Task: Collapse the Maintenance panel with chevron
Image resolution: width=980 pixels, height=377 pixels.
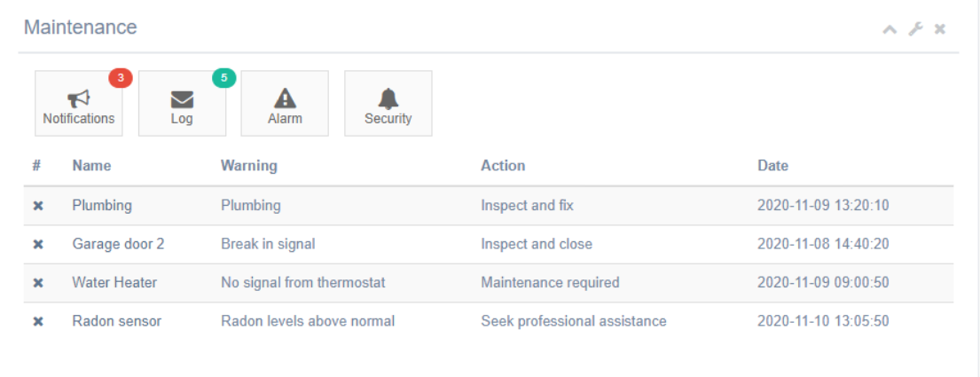Action: point(890,29)
